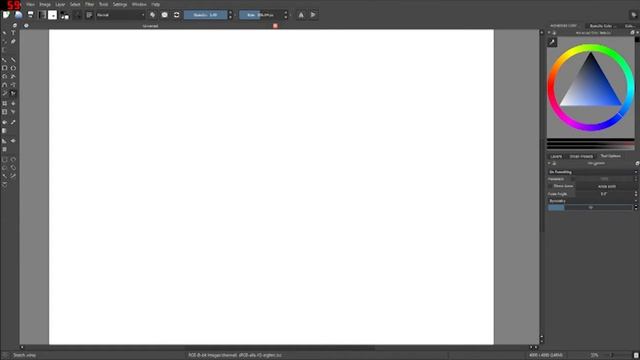Select the Rectangle tool
640x360 pixels.
tap(4, 68)
